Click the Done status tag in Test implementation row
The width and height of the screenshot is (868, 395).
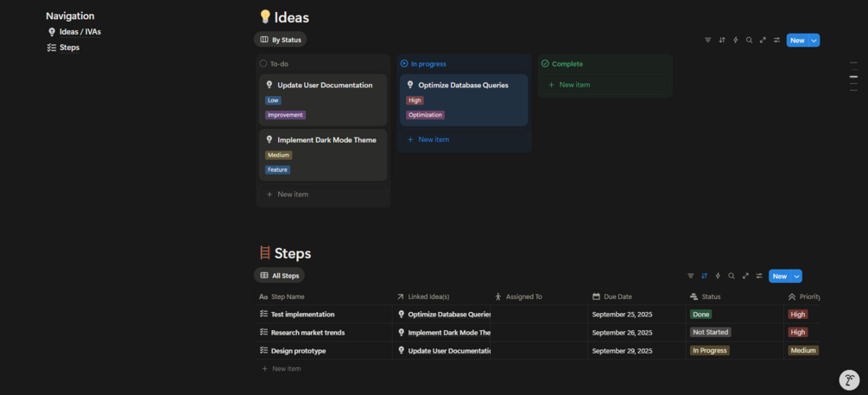click(x=701, y=315)
